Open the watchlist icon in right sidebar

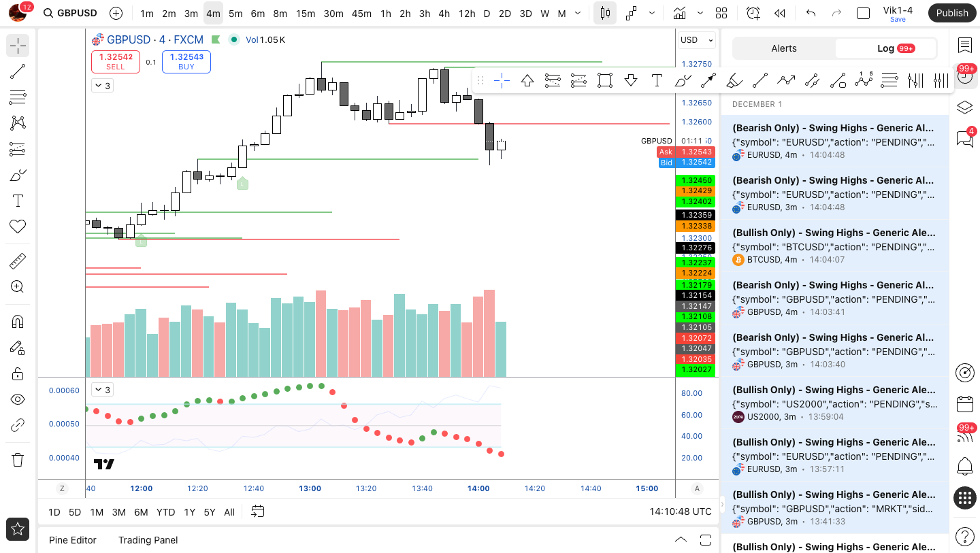point(964,46)
